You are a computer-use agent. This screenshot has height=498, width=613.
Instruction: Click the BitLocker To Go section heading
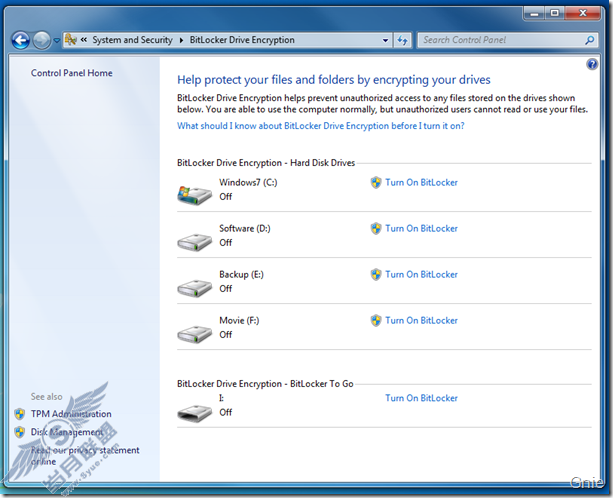click(x=265, y=384)
